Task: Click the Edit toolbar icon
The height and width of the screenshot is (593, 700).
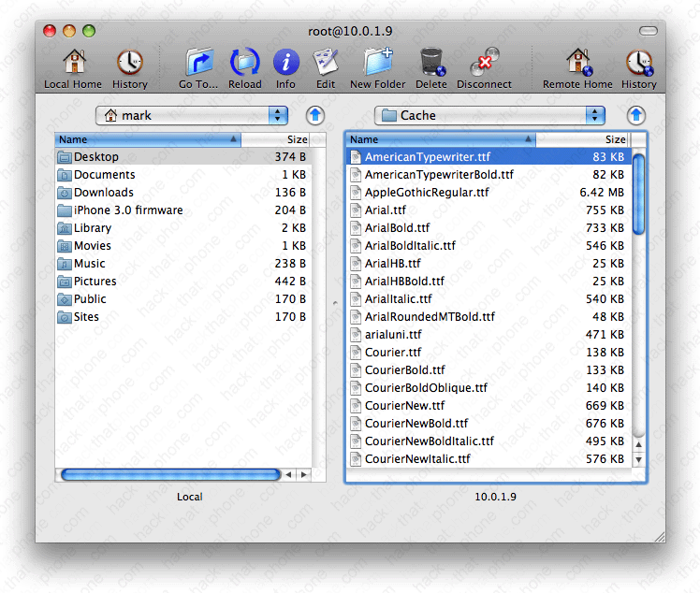Action: 325,64
